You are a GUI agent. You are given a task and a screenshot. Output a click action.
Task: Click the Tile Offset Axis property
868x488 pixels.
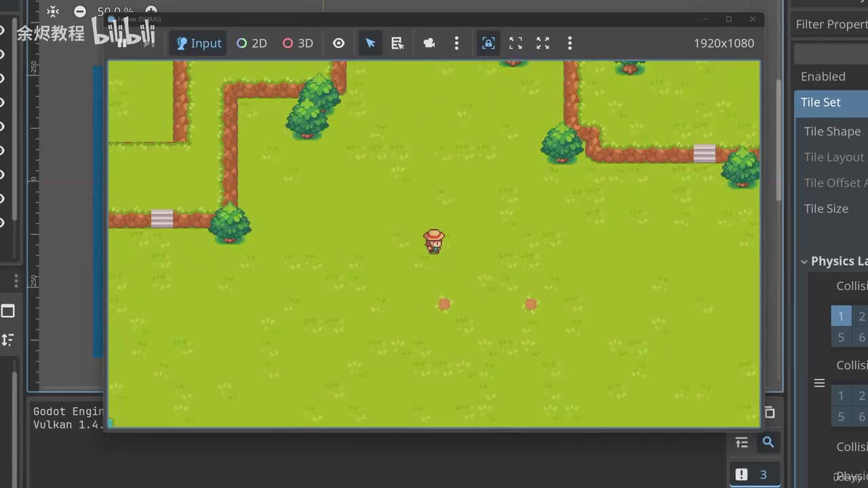(x=835, y=183)
